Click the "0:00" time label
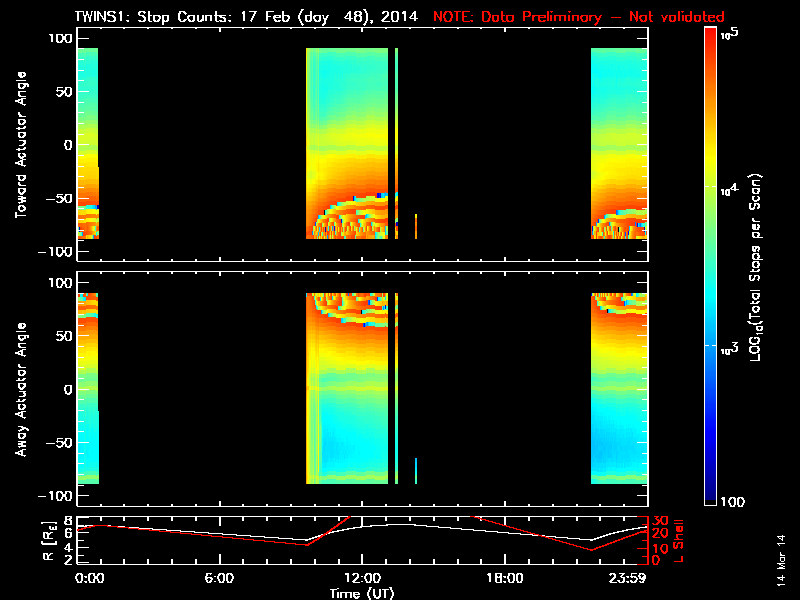The width and height of the screenshot is (800, 600). [x=89, y=578]
